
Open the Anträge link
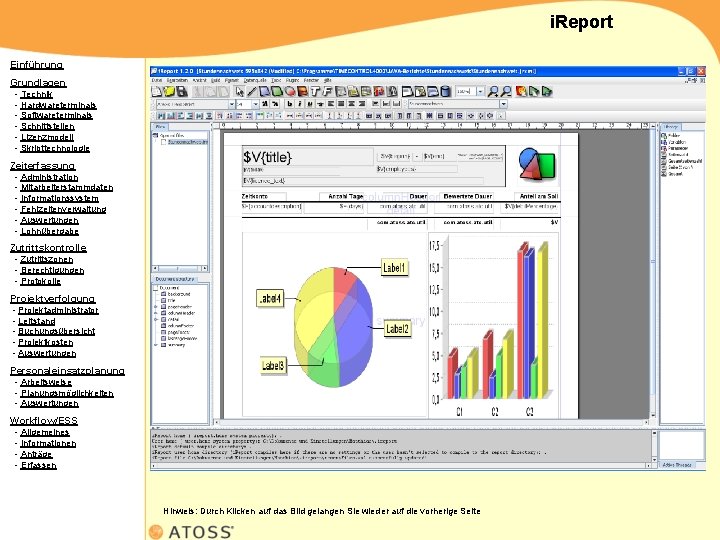36,454
